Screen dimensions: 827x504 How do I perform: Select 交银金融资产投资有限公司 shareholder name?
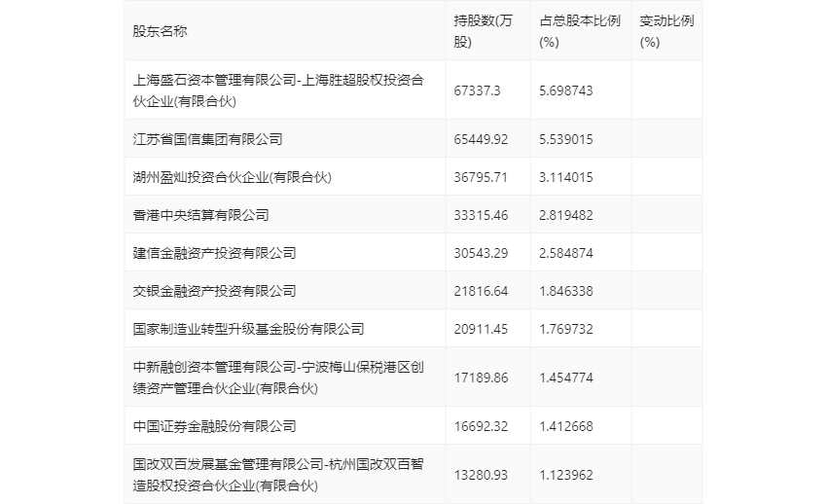(x=214, y=291)
